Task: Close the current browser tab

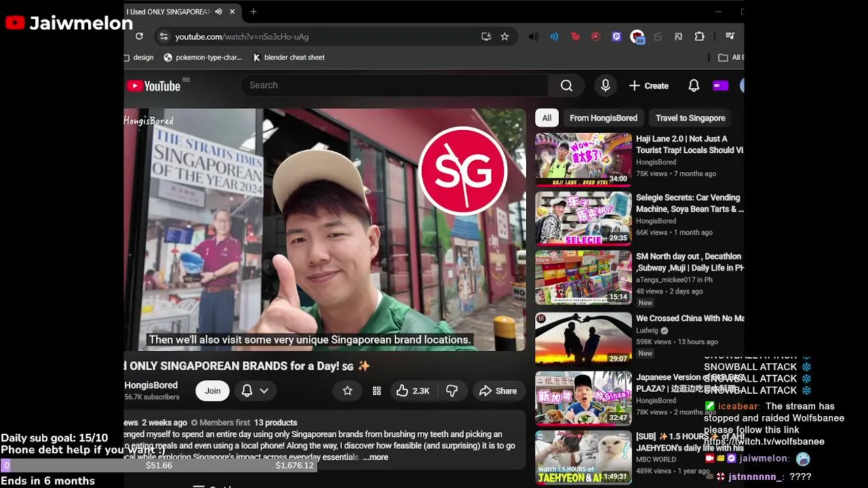Action: click(233, 12)
